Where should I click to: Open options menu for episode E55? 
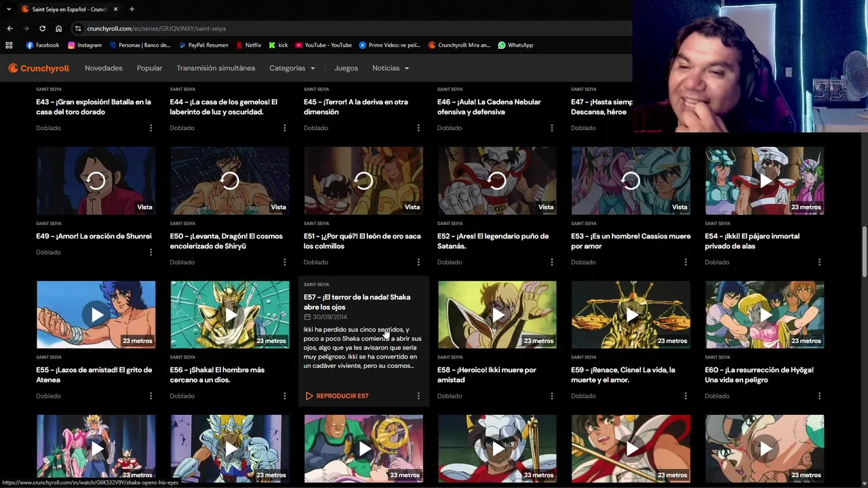pos(151,396)
